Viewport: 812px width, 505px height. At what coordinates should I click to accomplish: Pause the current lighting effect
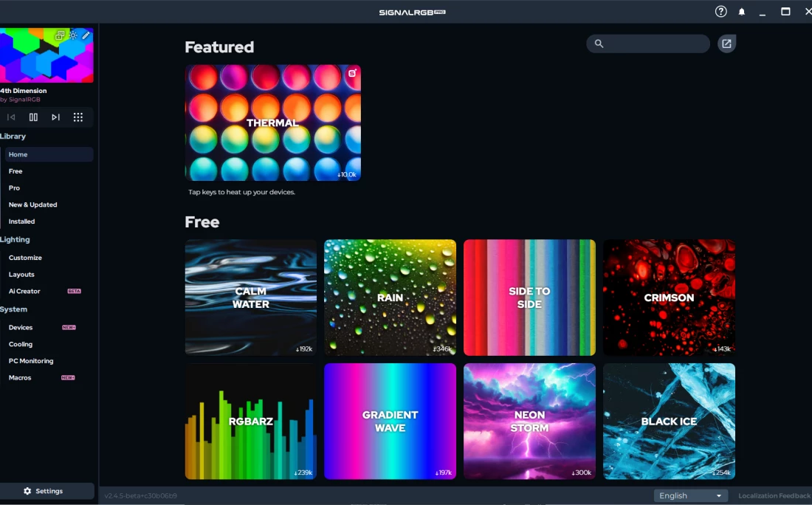click(33, 117)
